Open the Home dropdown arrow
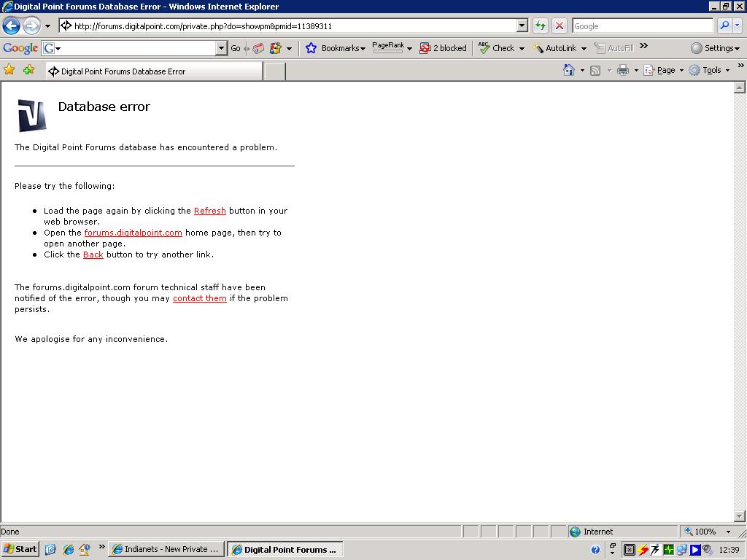This screenshot has height=560, width=747. pyautogui.click(x=582, y=71)
